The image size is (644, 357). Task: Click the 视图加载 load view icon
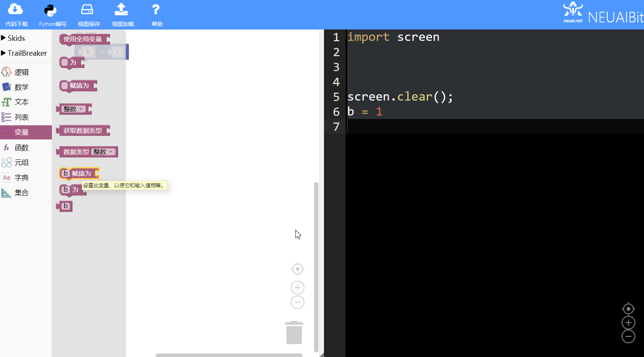click(x=121, y=9)
